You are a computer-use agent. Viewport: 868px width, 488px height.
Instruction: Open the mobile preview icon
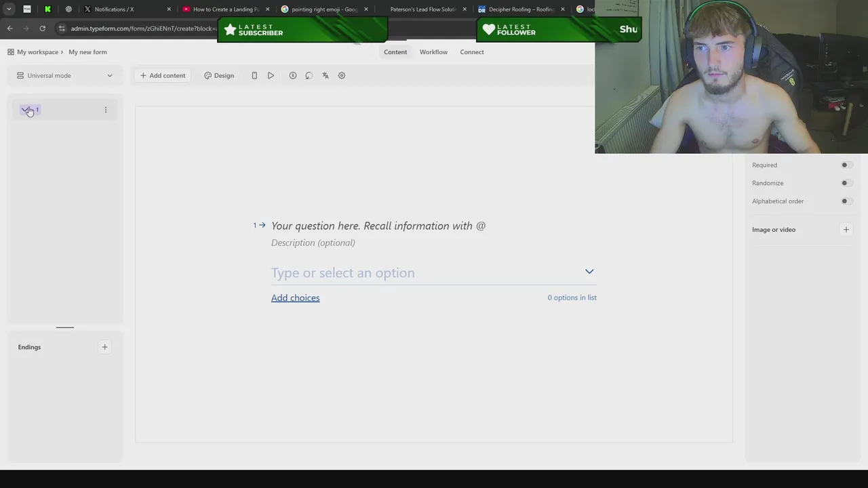click(x=254, y=75)
